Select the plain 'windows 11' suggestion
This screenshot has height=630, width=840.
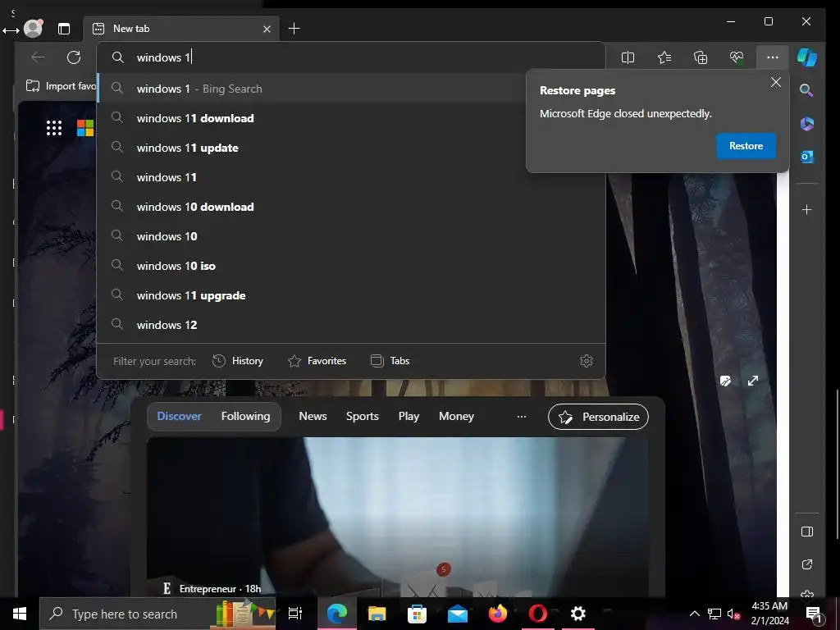(351, 177)
